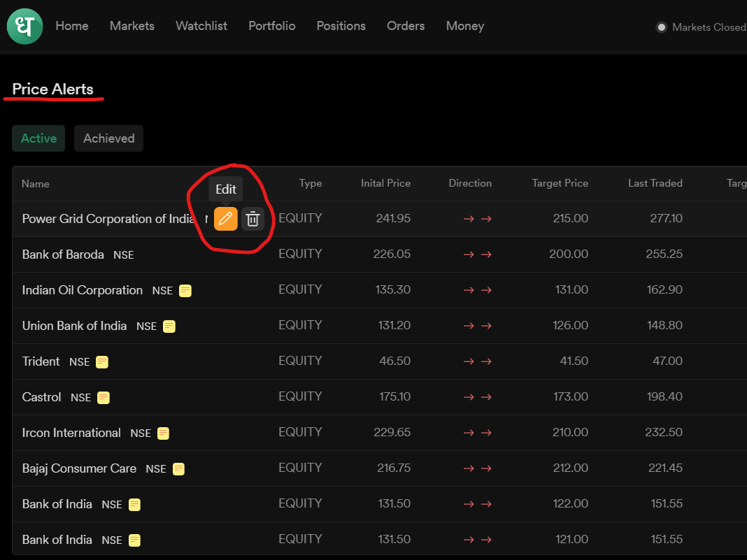Image resolution: width=747 pixels, height=560 pixels.
Task: Click the target price 126.00
Action: click(x=570, y=325)
